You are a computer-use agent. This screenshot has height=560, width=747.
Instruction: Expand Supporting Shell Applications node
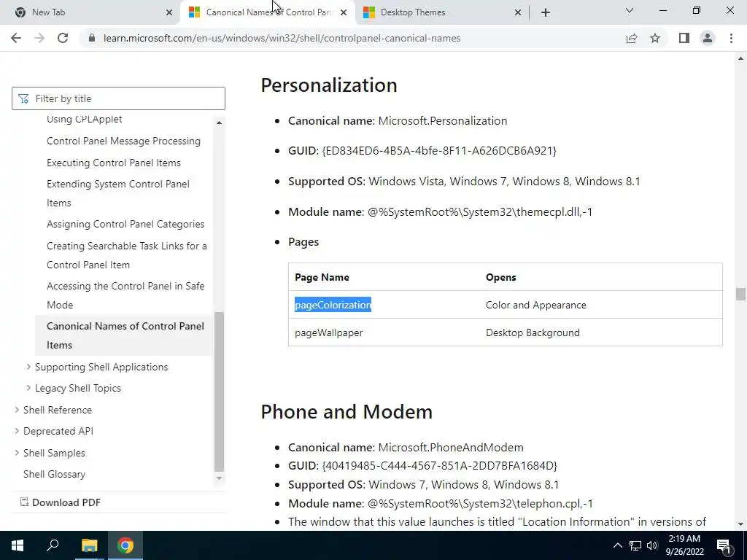point(28,367)
